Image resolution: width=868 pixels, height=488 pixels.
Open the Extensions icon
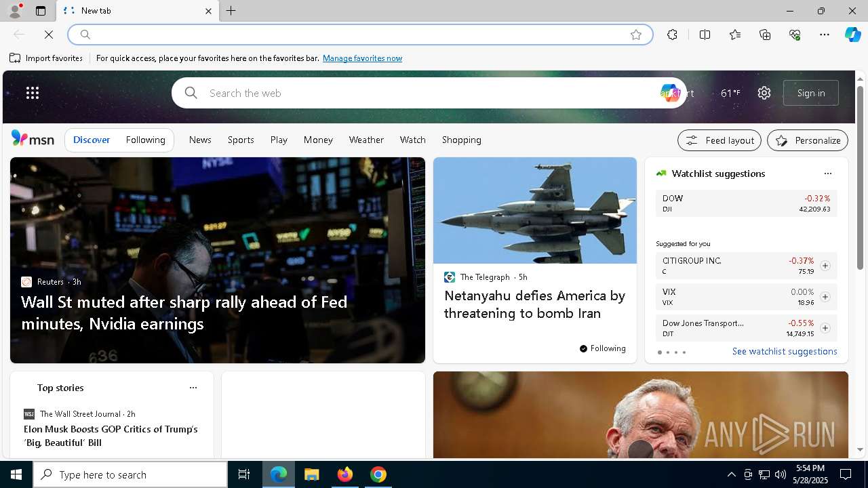pos(672,35)
